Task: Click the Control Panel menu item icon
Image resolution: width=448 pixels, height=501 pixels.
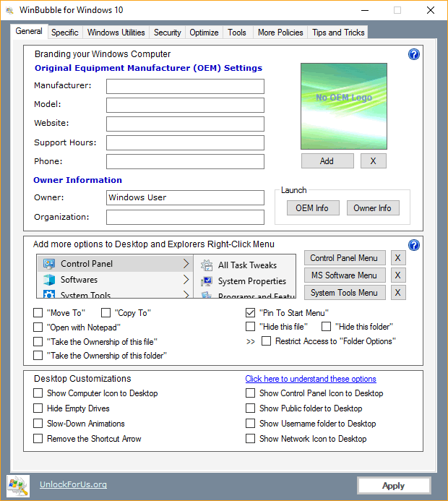Action: coord(49,264)
